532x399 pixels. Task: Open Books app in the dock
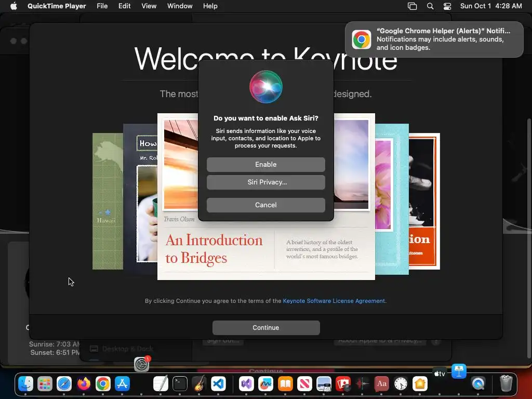[x=285, y=384]
